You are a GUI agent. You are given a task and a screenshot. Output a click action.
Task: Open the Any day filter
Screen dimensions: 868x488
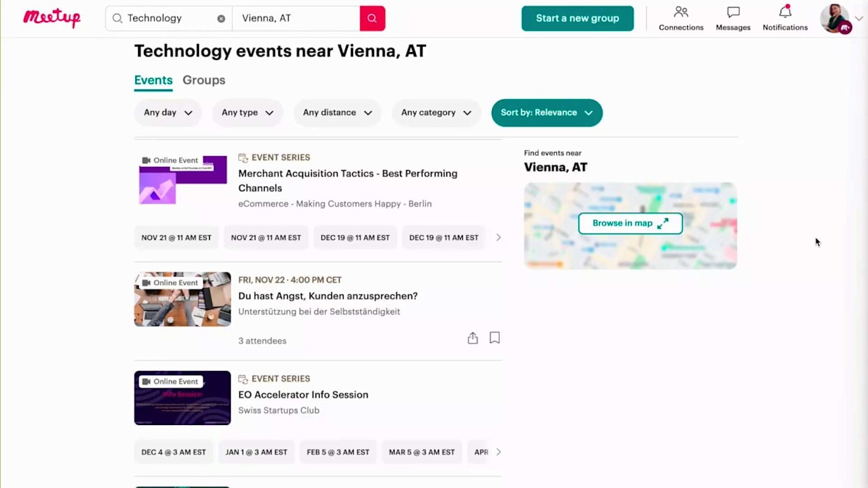pyautogui.click(x=168, y=113)
